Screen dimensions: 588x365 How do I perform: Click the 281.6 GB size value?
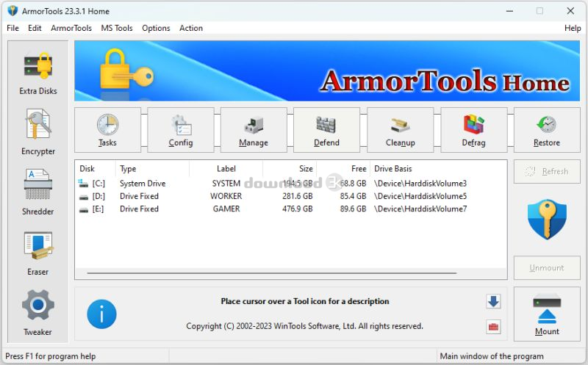[298, 196]
